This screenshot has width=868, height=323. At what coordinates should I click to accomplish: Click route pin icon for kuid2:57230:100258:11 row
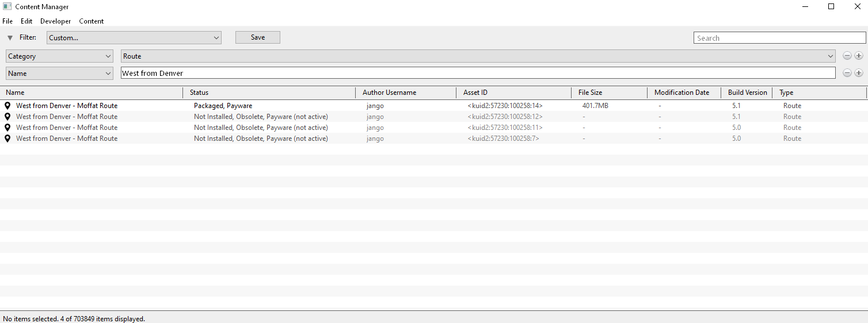[x=7, y=128]
